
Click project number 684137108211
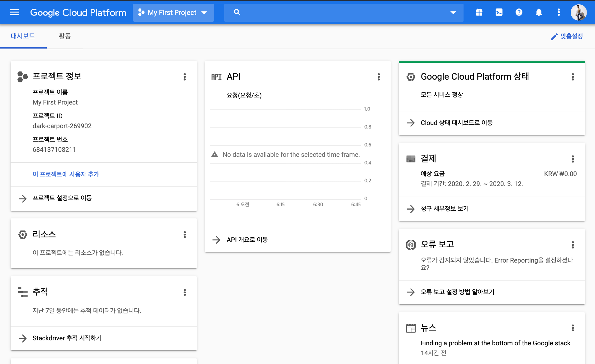[x=54, y=150]
